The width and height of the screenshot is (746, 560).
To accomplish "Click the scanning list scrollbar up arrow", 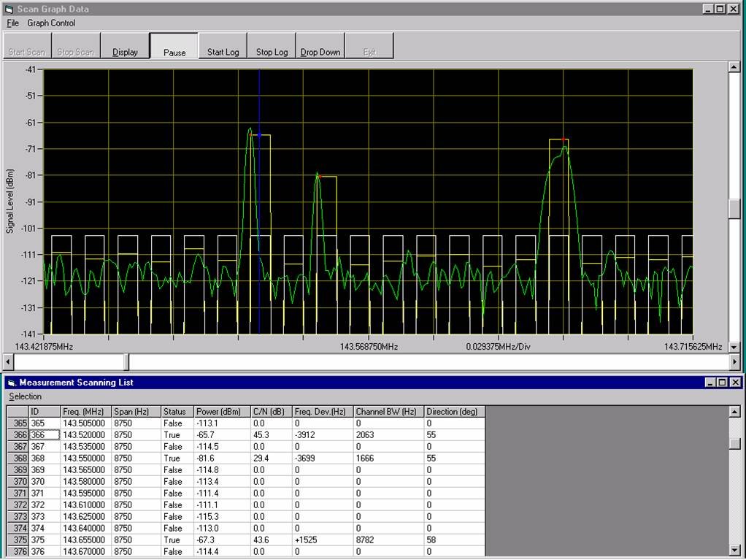I will [x=734, y=412].
